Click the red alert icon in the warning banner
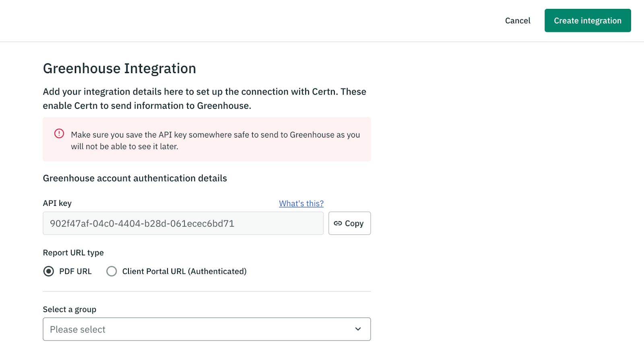 [x=59, y=133]
